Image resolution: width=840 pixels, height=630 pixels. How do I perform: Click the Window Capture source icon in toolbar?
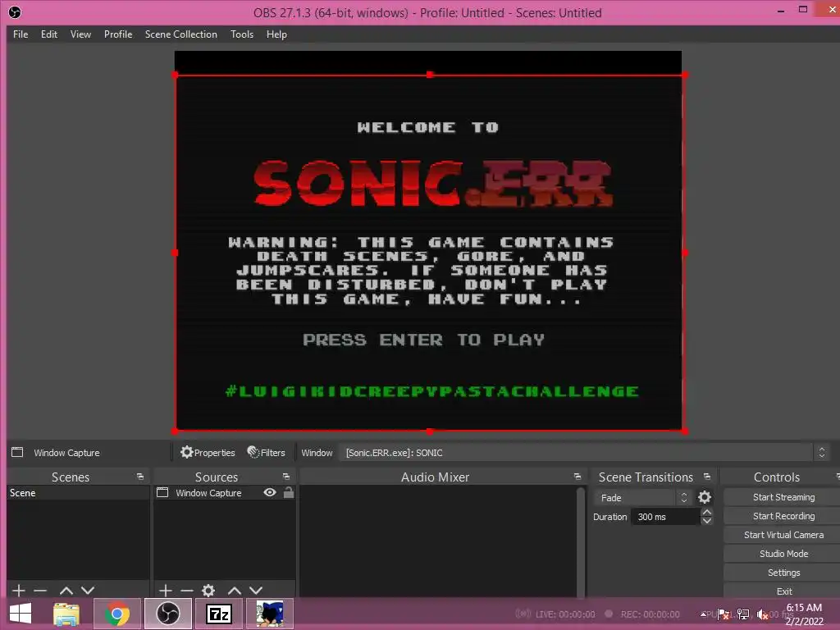(17, 452)
